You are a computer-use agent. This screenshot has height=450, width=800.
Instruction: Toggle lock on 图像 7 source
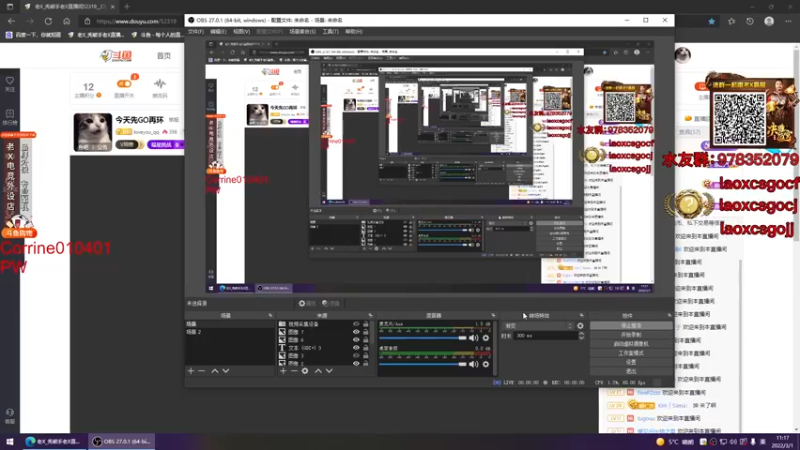click(x=365, y=332)
